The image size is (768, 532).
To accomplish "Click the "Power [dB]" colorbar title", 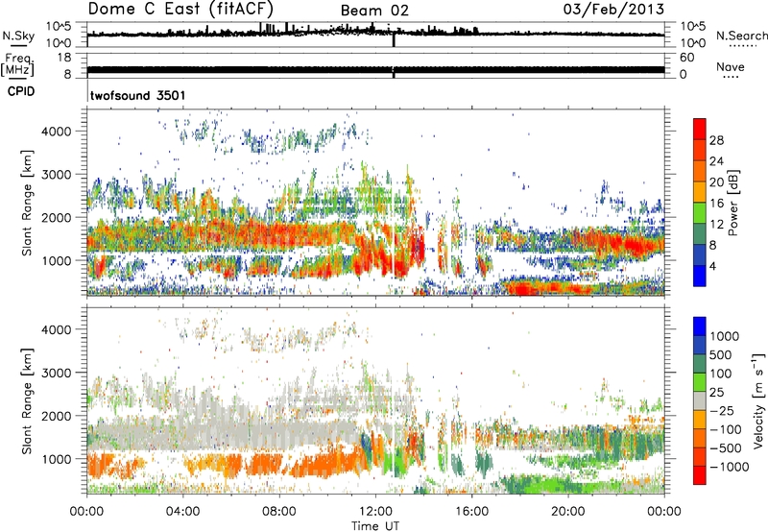I will click(733, 203).
